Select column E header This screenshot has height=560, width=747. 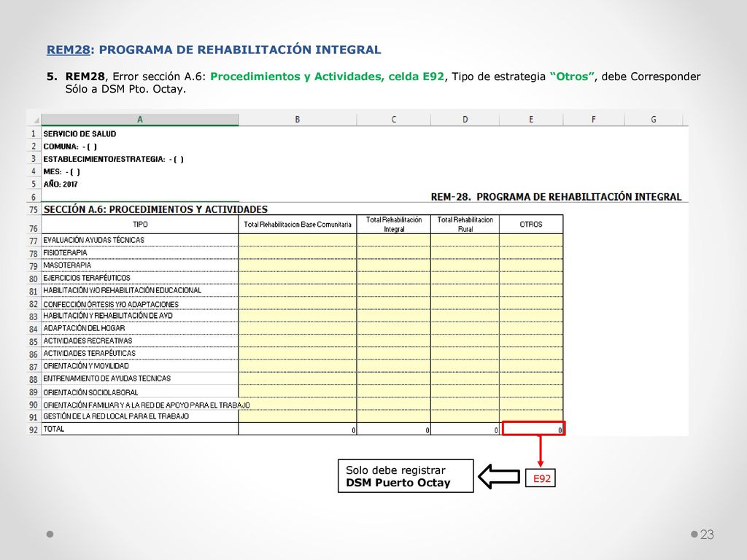(531, 120)
